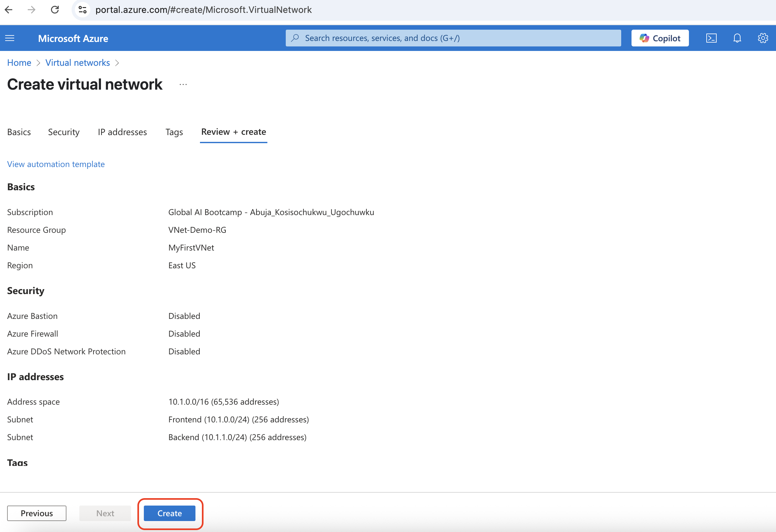
Task: Select the Review + create tab
Action: coord(234,132)
